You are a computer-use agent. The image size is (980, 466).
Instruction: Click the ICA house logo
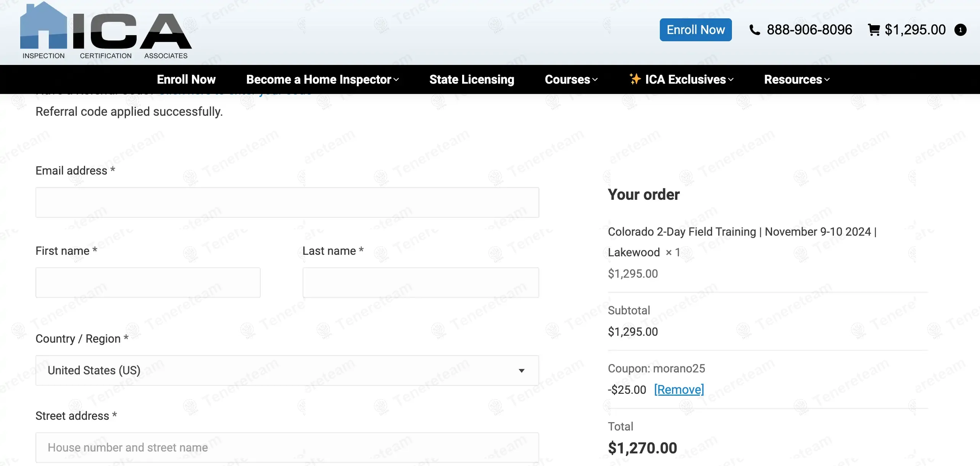pyautogui.click(x=106, y=31)
